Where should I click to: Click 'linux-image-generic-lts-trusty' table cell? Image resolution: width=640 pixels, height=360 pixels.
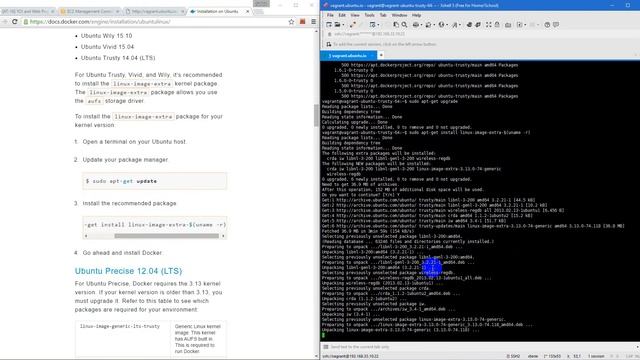120,327
